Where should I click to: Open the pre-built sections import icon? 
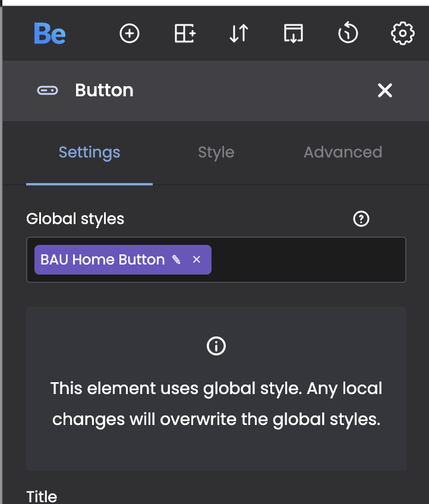293,34
